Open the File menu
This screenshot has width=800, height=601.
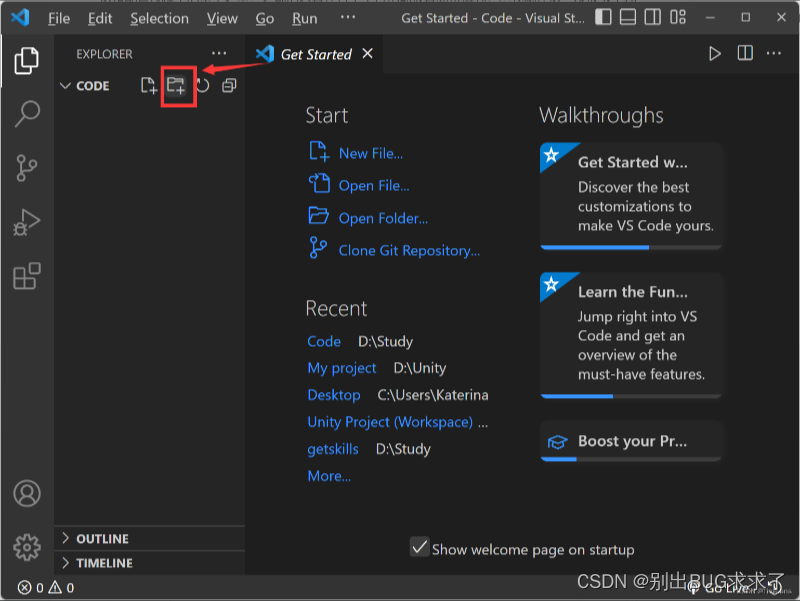[x=59, y=18]
